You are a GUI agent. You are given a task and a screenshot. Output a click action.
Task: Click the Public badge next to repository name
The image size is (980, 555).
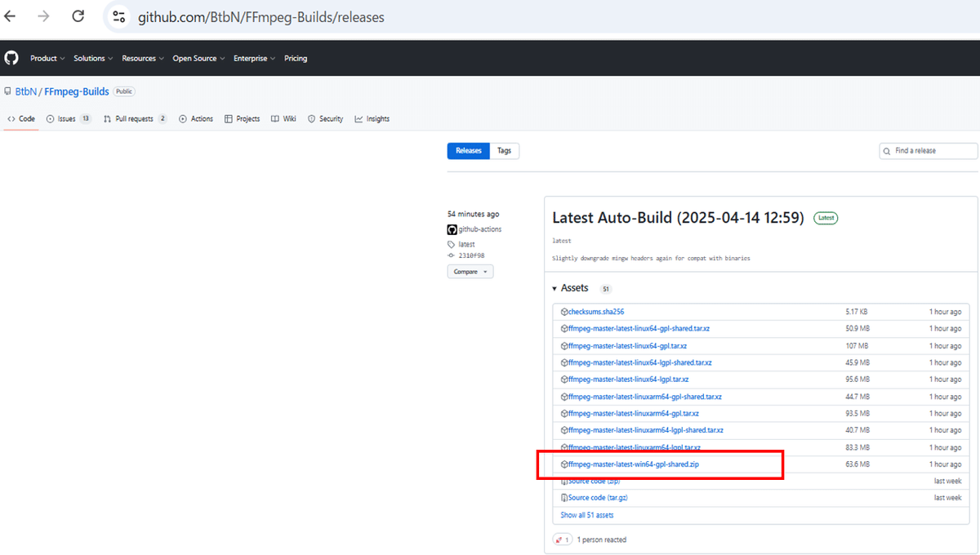pyautogui.click(x=124, y=91)
